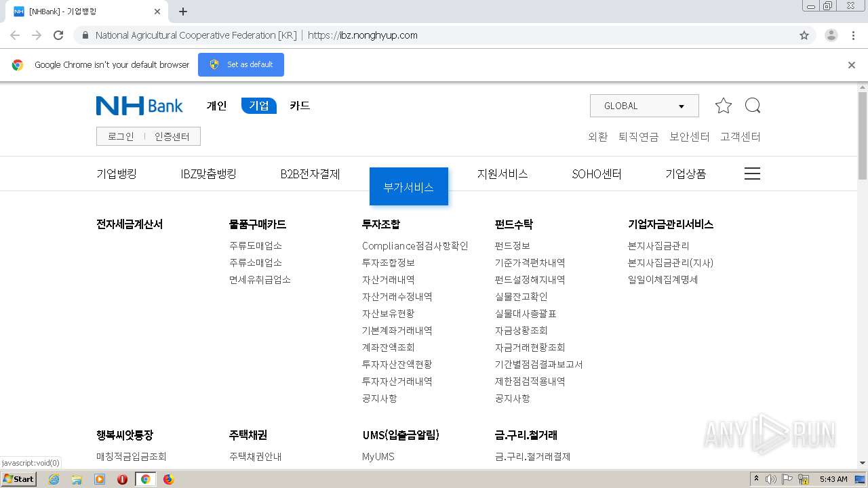Open 기업뱅킹 menu
The image size is (868, 488).
point(117,174)
